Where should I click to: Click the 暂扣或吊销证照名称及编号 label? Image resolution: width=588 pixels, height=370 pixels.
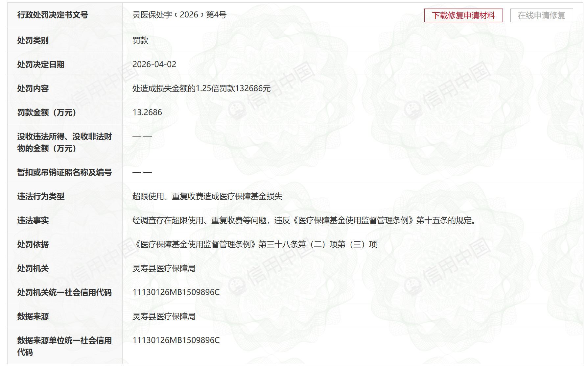tap(64, 172)
